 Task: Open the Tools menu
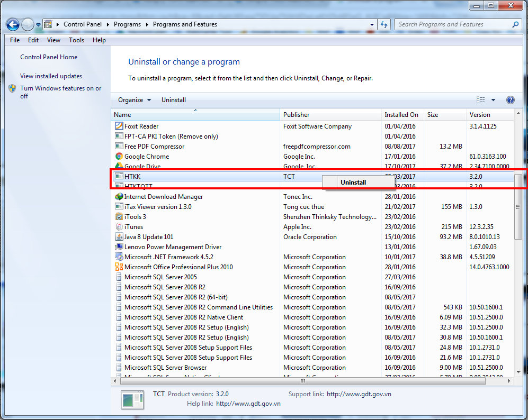(76, 40)
